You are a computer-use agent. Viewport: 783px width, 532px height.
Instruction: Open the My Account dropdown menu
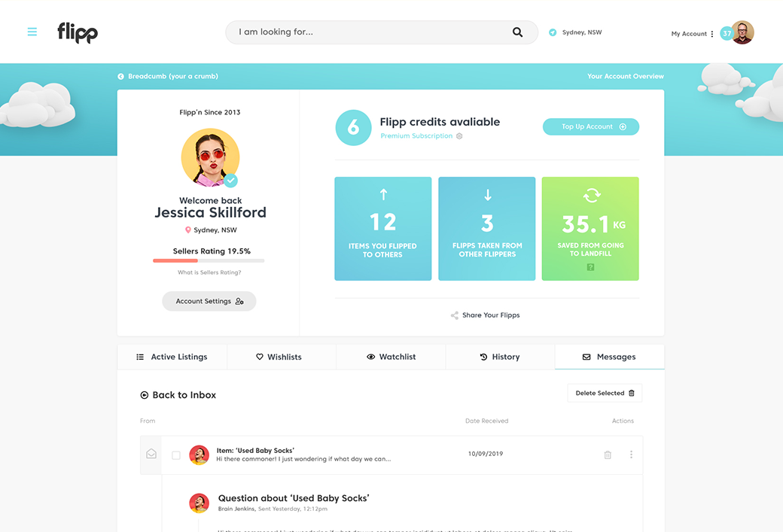tap(692, 34)
